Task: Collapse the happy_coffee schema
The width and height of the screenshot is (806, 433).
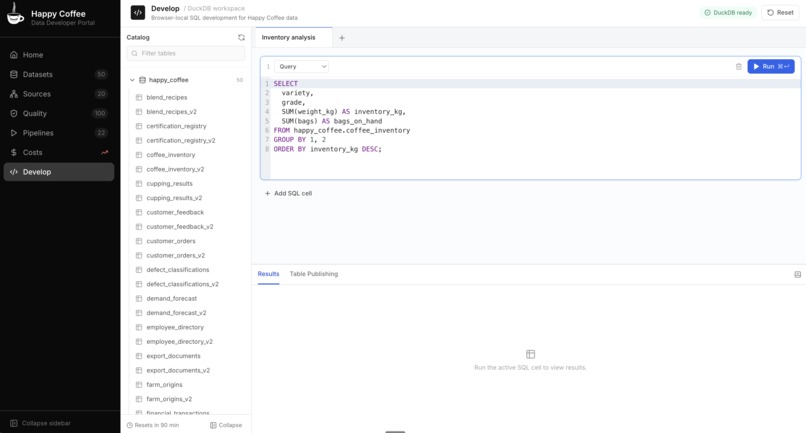Action: (132, 80)
